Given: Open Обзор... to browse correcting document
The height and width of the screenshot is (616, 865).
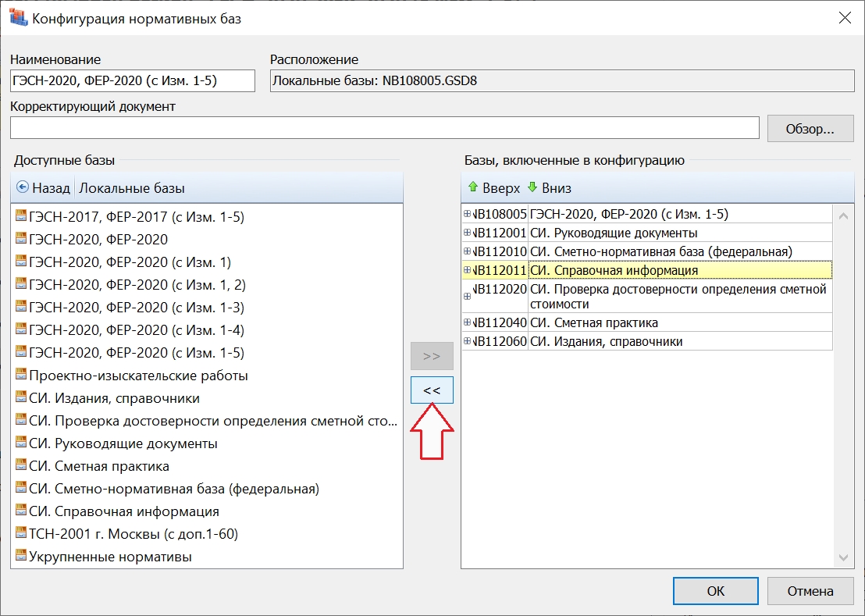Looking at the screenshot, I should point(810,129).
